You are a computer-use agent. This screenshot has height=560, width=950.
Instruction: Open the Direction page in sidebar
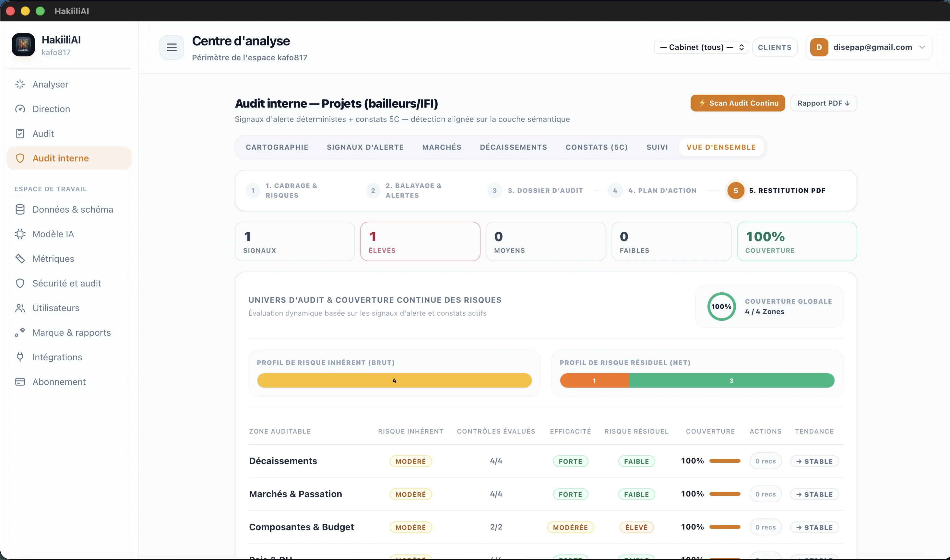click(x=69, y=109)
